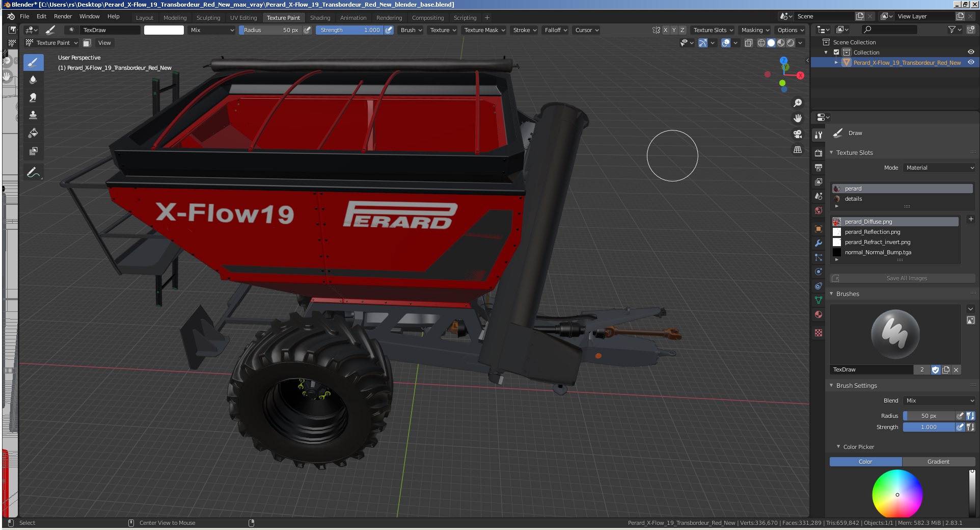Toggle X axis symmetry
The width and height of the screenshot is (980, 530).
tap(665, 30)
